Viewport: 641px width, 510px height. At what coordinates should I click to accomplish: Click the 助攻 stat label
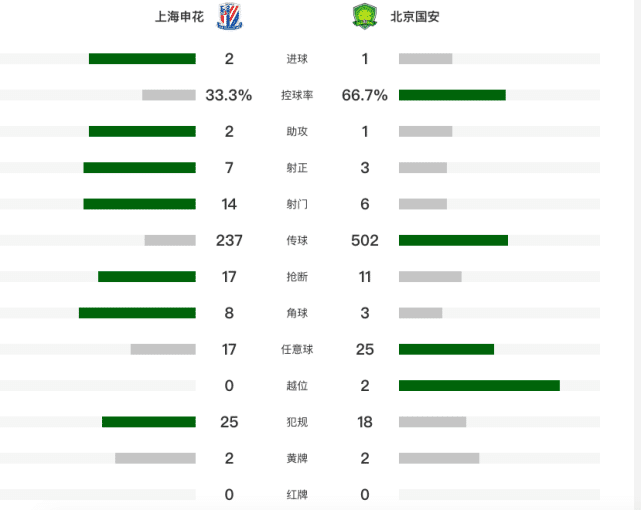[297, 131]
